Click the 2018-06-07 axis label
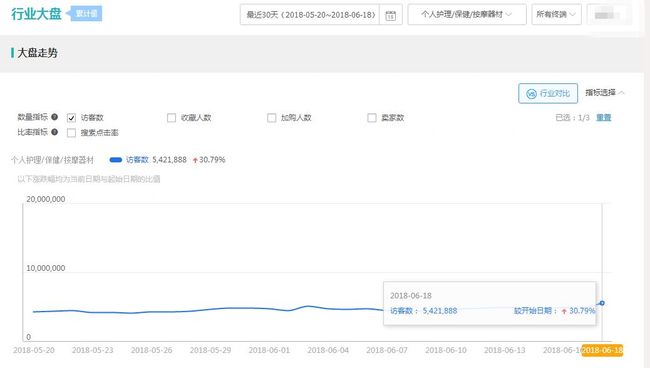Screen dimensions: 650x368 click(x=387, y=350)
